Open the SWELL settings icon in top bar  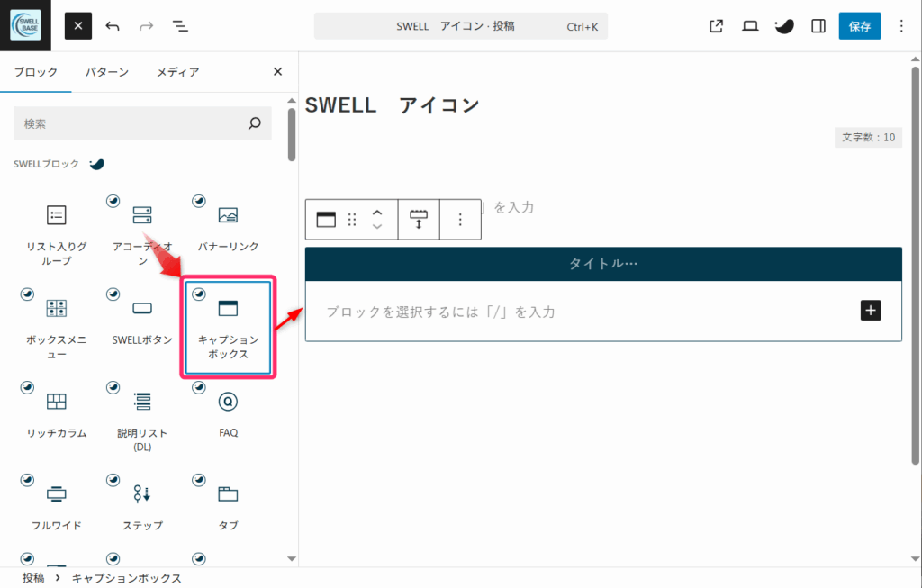(x=784, y=26)
